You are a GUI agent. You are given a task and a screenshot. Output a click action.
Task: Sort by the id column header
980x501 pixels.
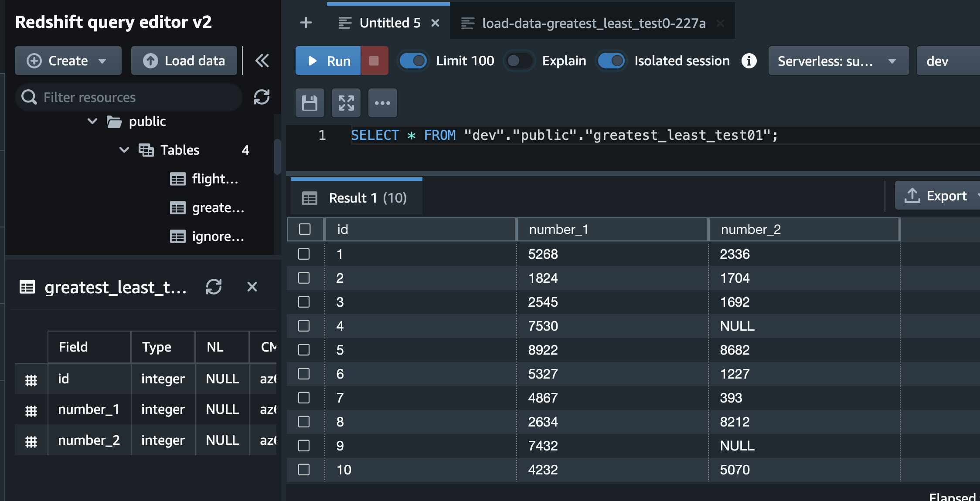pyautogui.click(x=420, y=229)
